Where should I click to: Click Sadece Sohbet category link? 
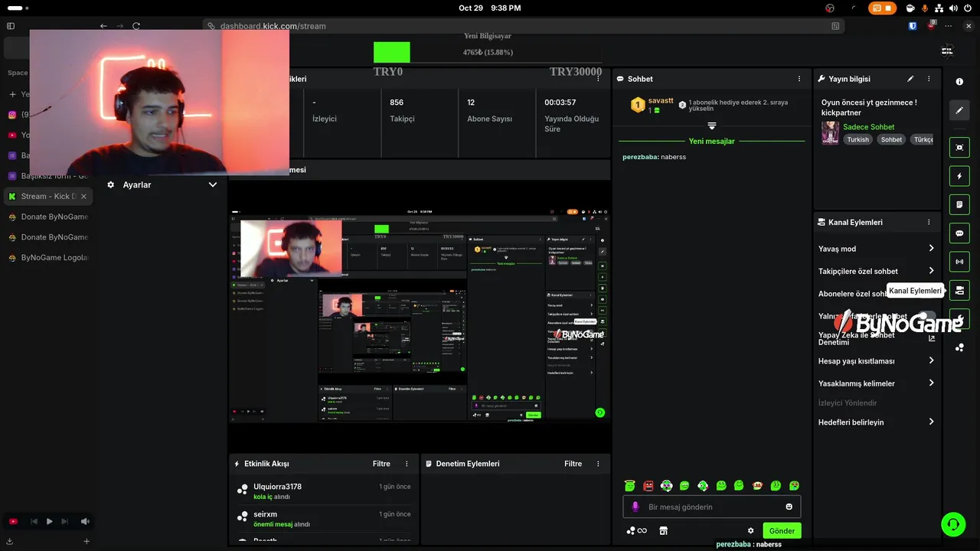[868, 127]
